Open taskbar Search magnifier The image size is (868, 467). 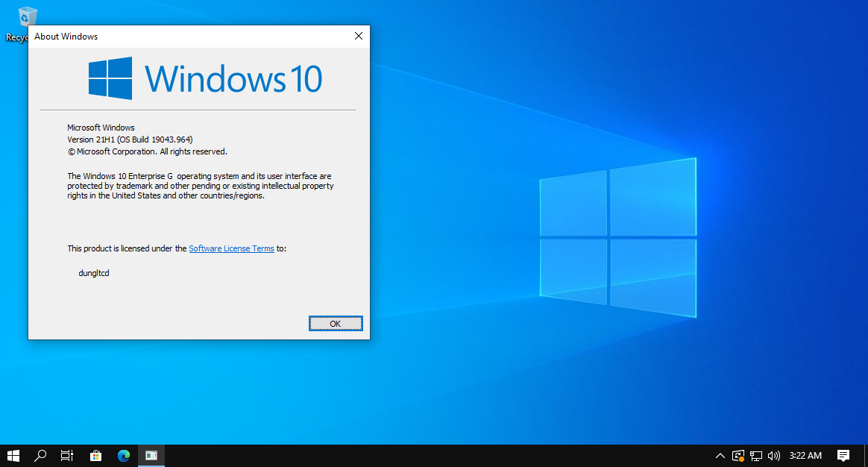40,455
